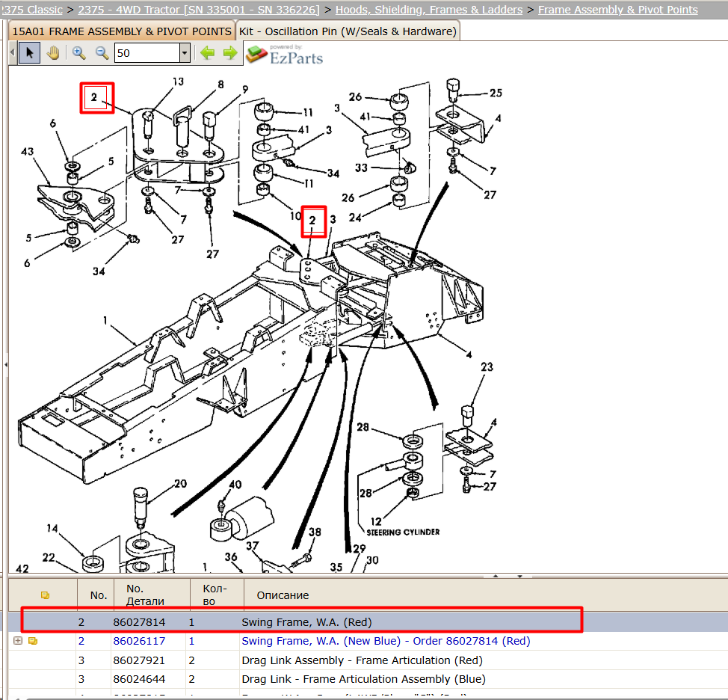The image size is (728, 700).
Task: Select the Swing Frame, W.A. (Red) description
Action: click(x=307, y=622)
